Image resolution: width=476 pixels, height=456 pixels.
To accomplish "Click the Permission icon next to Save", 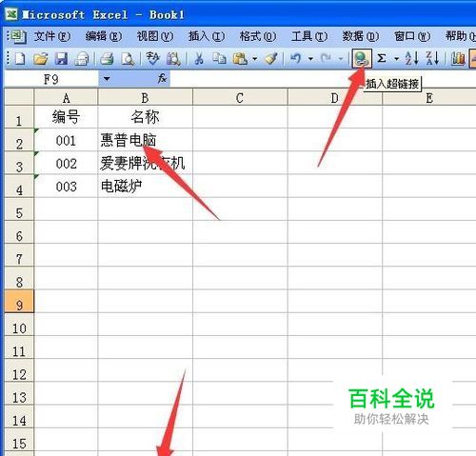I will tap(82, 59).
